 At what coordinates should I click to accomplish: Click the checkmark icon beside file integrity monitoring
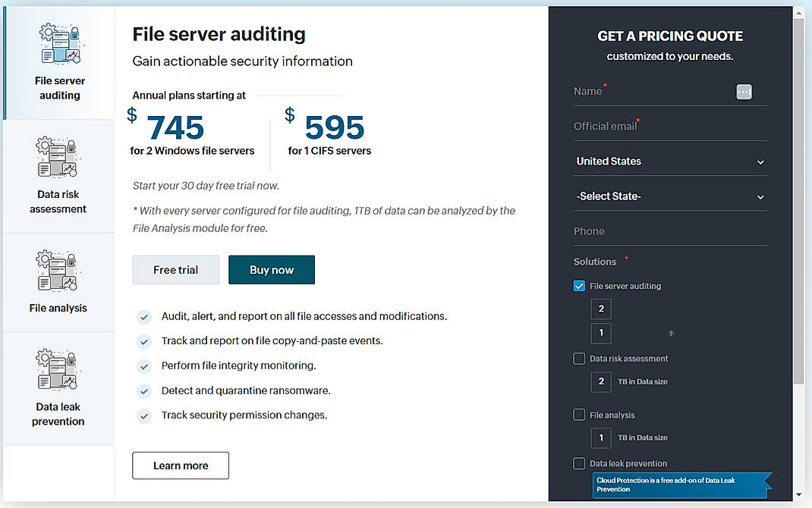point(144,365)
